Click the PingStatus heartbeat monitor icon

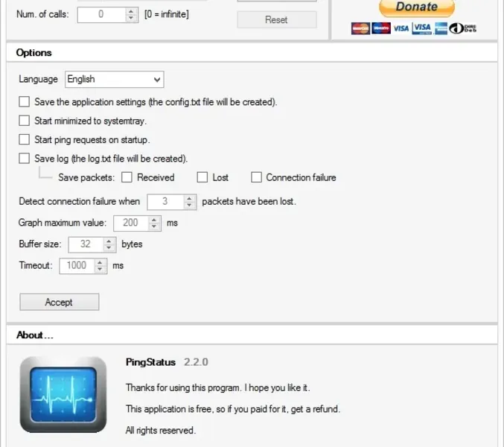pos(63,395)
